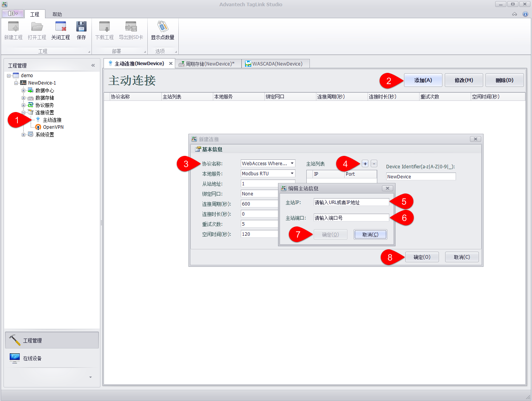Viewport: 532px width, 401px height.
Task: Open the 协议名称 protocol dropdown
Action: [292, 164]
